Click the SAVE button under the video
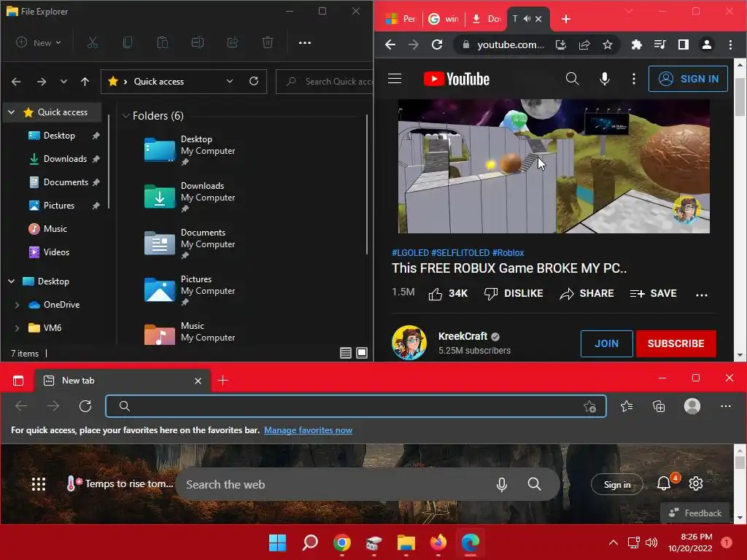 (x=653, y=294)
